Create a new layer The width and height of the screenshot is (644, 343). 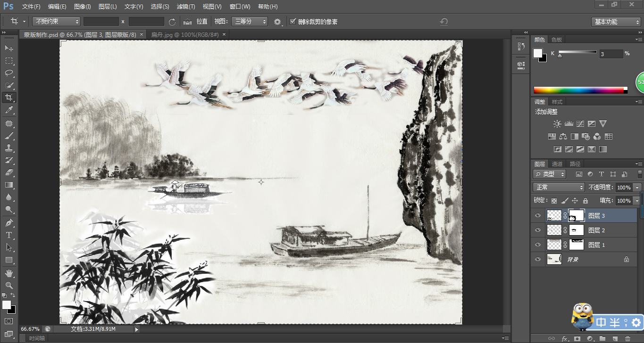(615, 338)
